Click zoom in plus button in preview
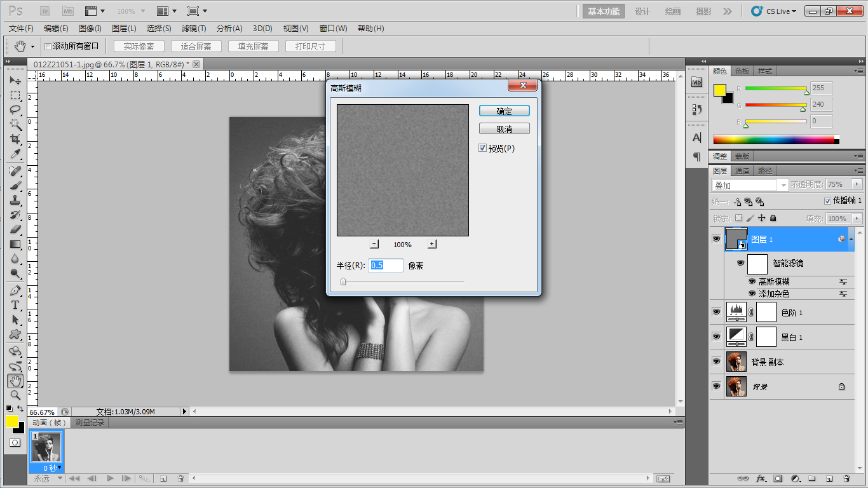This screenshot has width=868, height=488. tap(432, 244)
